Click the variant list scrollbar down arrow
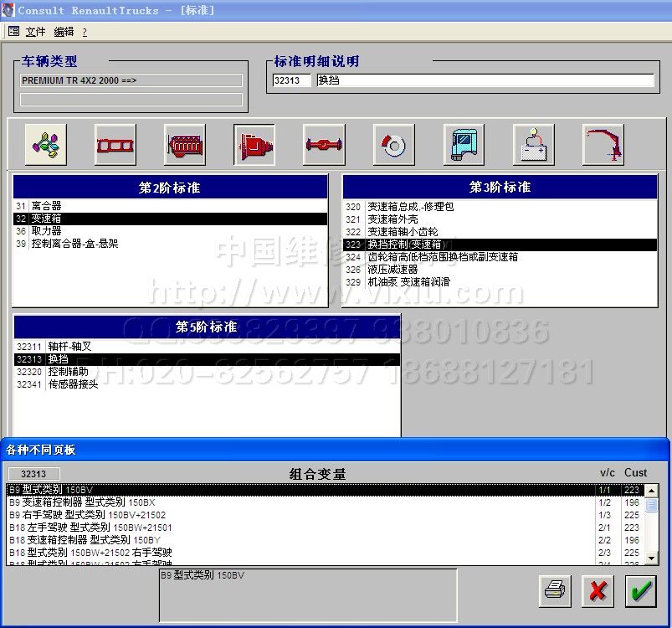 click(x=651, y=560)
